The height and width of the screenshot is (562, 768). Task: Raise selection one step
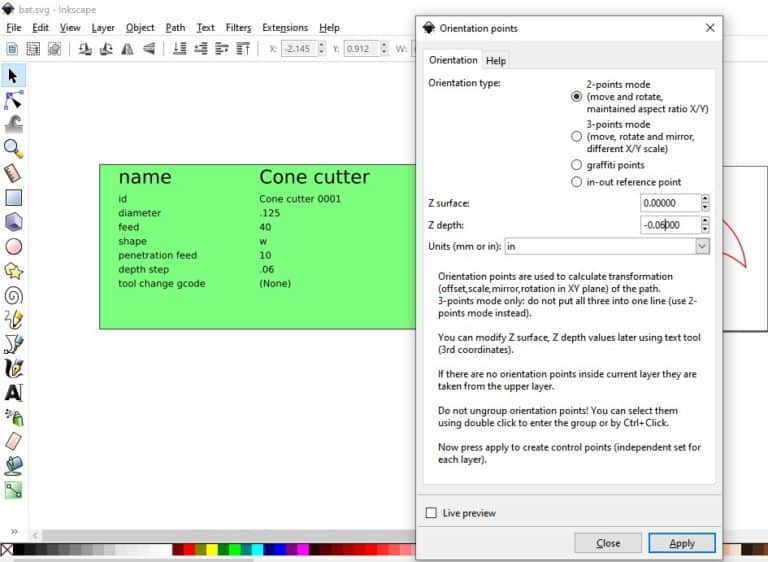[222, 49]
